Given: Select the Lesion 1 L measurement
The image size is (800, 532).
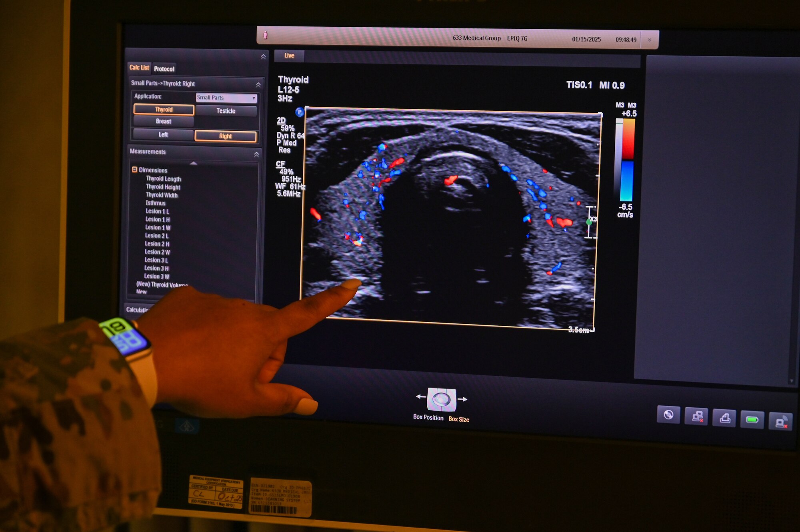Looking at the screenshot, I should (157, 211).
